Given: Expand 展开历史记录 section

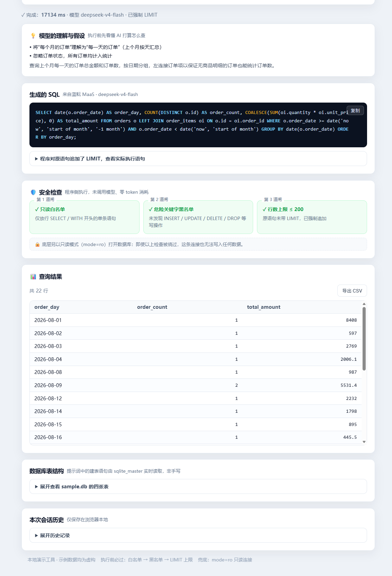Looking at the screenshot, I should click(x=198, y=535).
